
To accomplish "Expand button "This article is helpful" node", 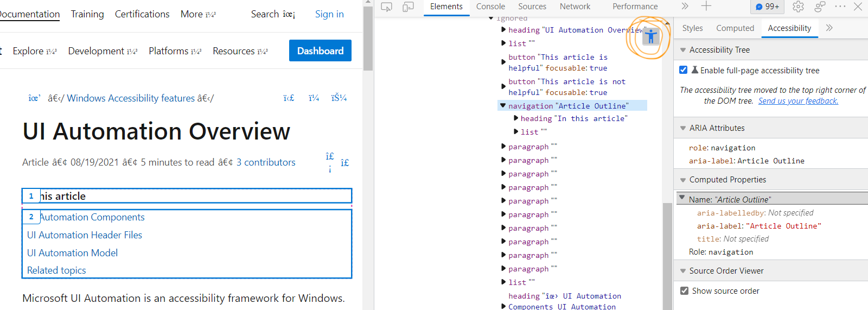I will (503, 62).
